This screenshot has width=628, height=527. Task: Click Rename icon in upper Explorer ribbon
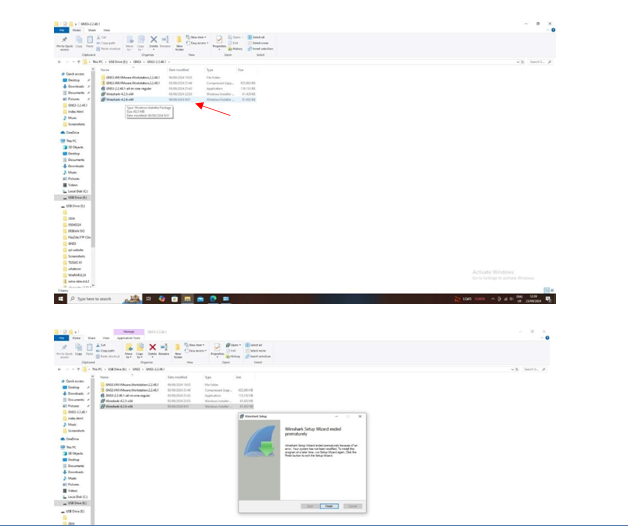tap(165, 39)
